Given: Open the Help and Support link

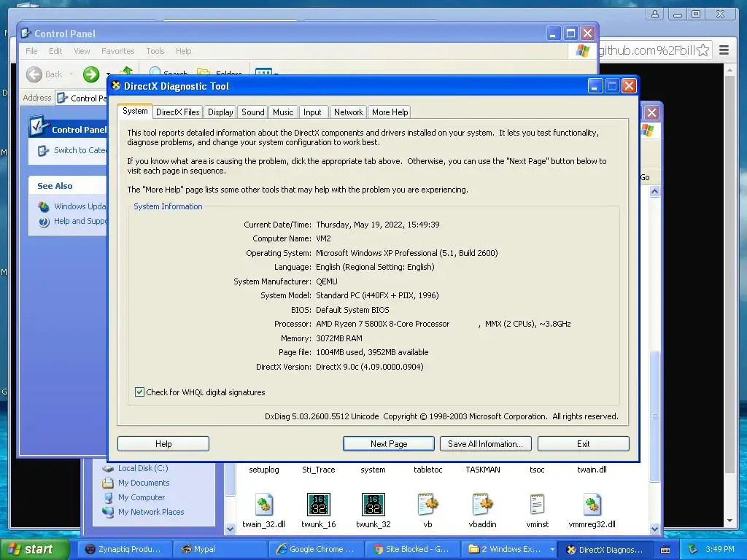Looking at the screenshot, I should click(x=80, y=221).
